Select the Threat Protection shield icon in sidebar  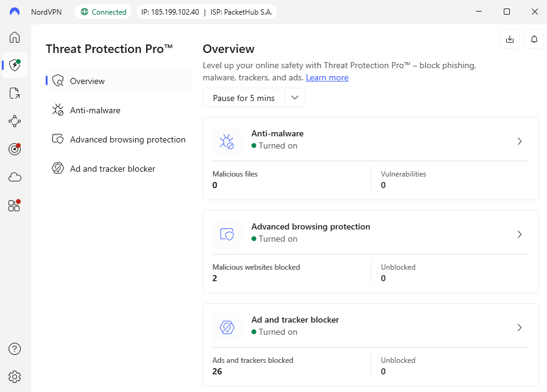point(15,65)
